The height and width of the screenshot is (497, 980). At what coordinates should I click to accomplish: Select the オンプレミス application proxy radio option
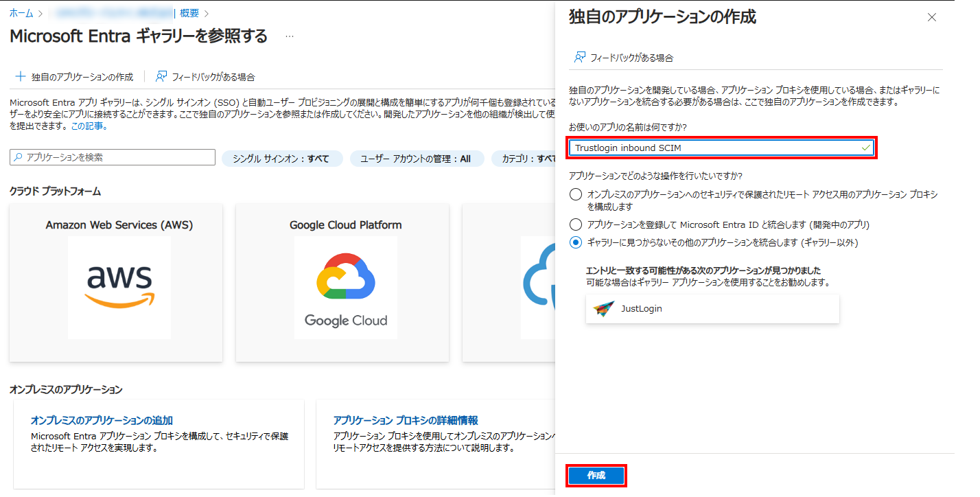[576, 194]
